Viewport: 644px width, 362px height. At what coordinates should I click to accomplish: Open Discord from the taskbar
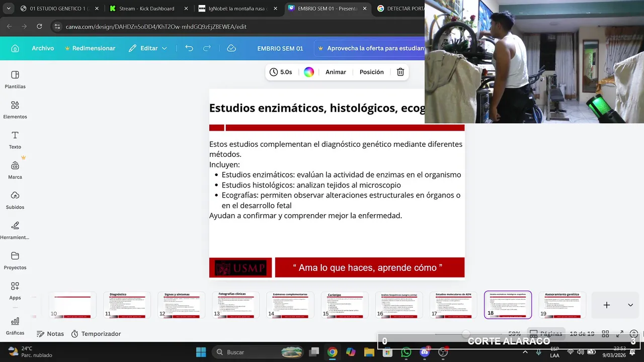(x=425, y=352)
